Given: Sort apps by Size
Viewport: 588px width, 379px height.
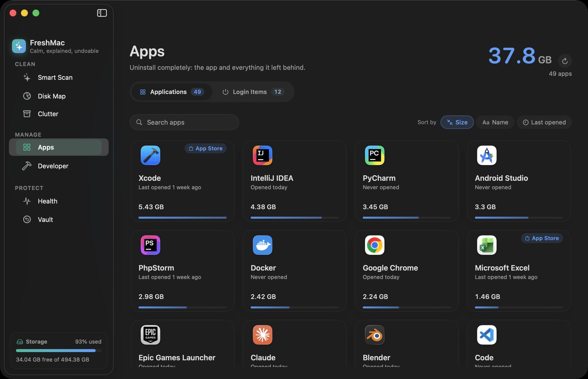Looking at the screenshot, I should pos(457,122).
